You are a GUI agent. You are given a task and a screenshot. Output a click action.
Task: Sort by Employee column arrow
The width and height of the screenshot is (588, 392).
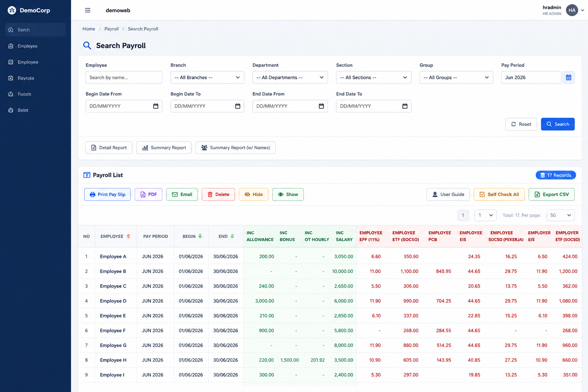(128, 236)
